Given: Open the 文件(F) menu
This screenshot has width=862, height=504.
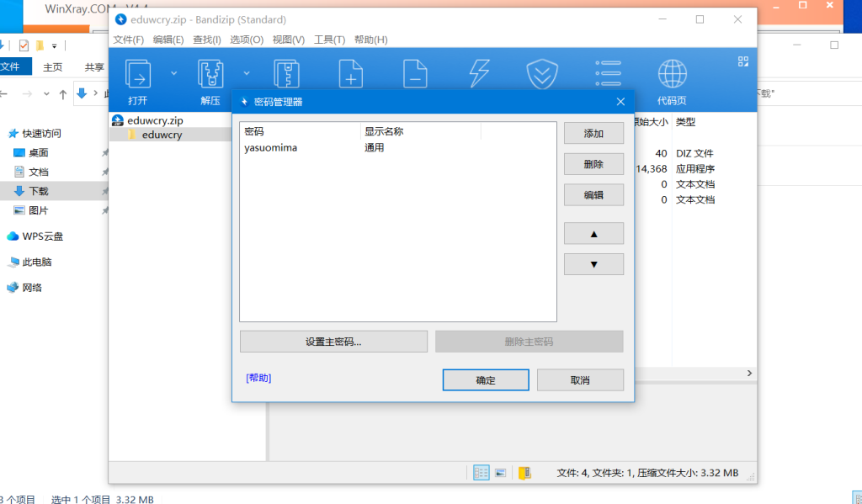Looking at the screenshot, I should [x=129, y=40].
